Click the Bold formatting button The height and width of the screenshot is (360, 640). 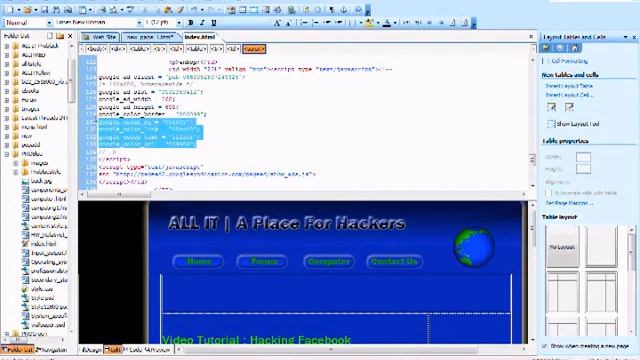coord(190,23)
